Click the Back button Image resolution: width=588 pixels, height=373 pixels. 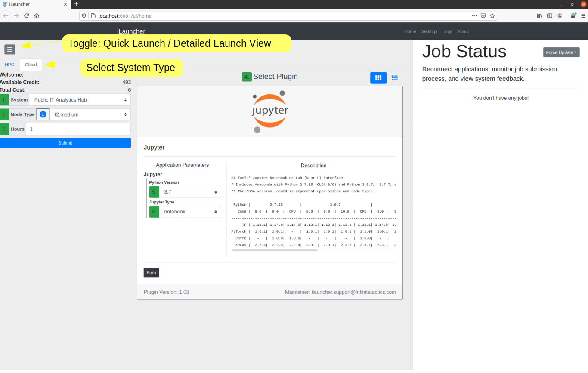click(152, 273)
